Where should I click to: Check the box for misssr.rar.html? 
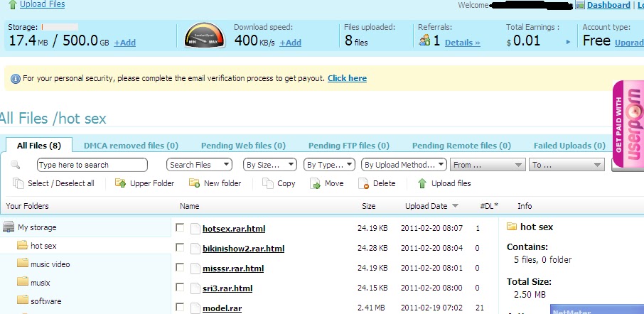(x=180, y=267)
